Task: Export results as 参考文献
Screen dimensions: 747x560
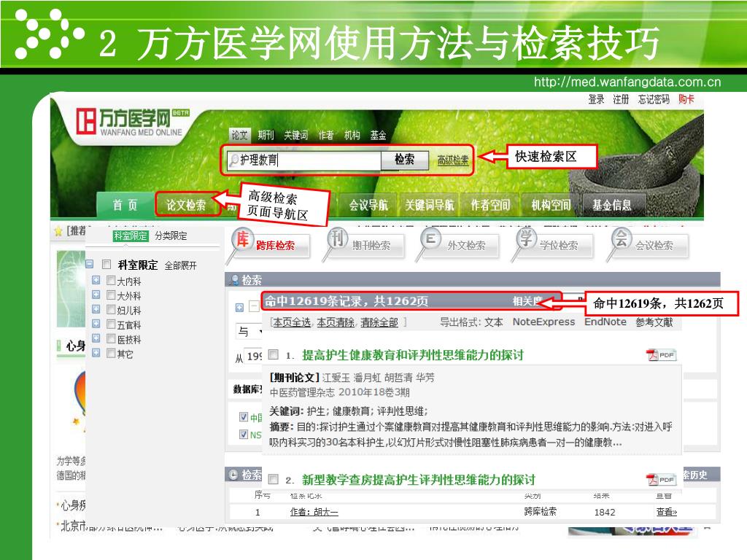Action: tap(654, 322)
